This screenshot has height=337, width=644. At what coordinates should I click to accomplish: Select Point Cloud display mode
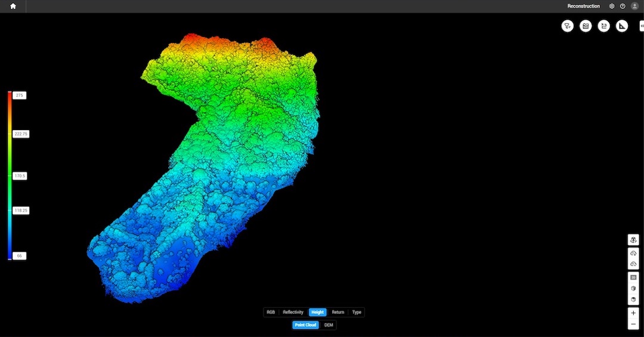point(305,325)
